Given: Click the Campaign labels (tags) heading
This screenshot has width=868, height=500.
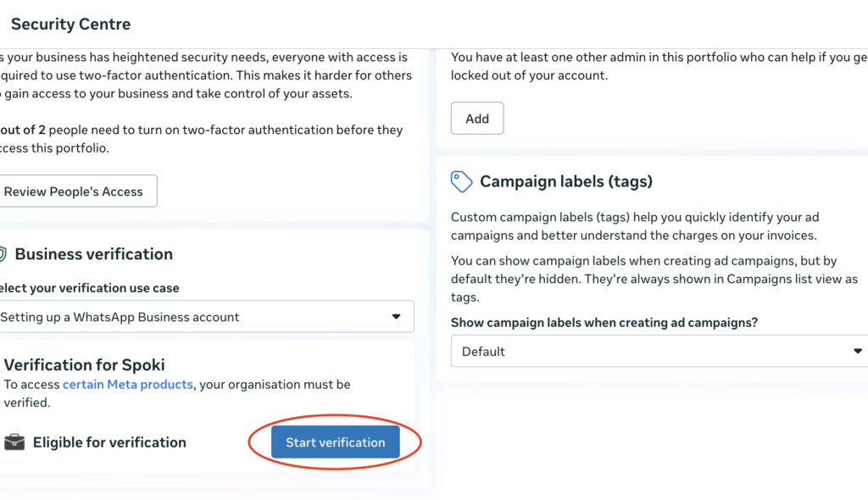Looking at the screenshot, I should pyautogui.click(x=565, y=181).
